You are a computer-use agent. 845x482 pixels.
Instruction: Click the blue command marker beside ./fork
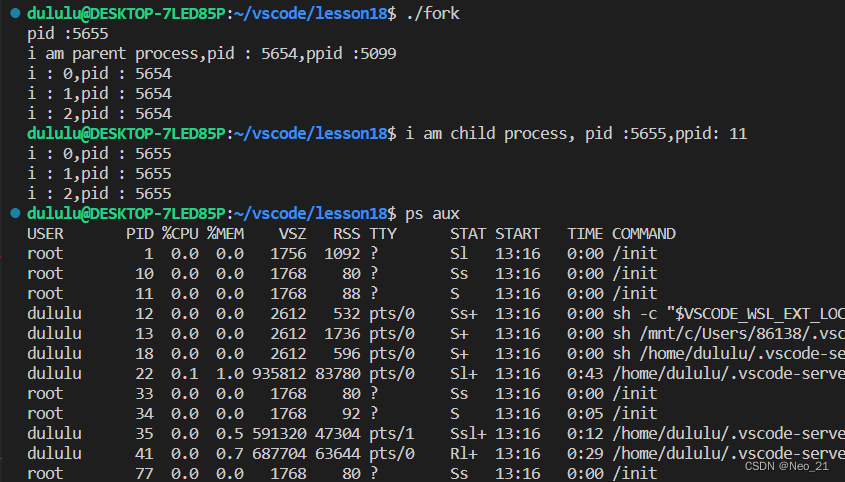tap(16, 13)
